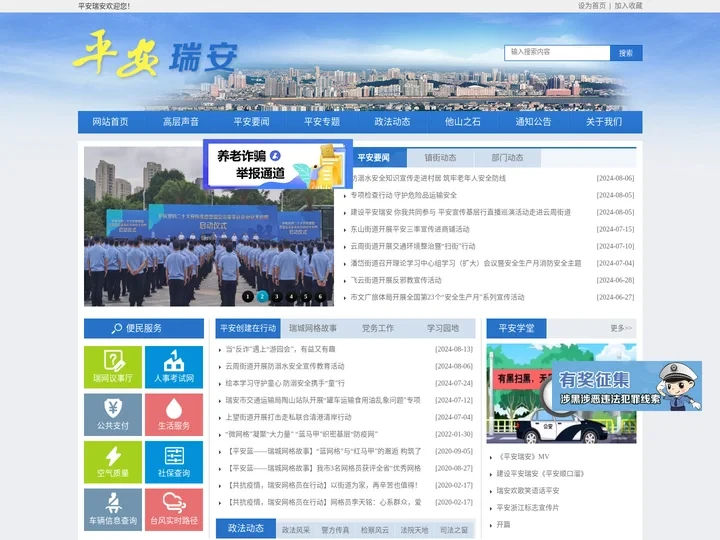Image resolution: width=720 pixels, height=540 pixels.
Task: Switch to 检察风云 tab
Action: [375, 530]
